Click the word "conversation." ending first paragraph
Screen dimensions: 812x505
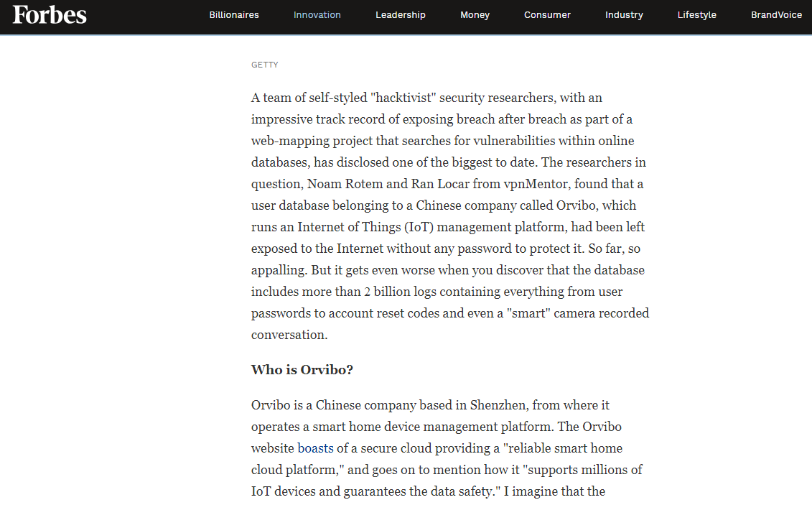(289, 335)
